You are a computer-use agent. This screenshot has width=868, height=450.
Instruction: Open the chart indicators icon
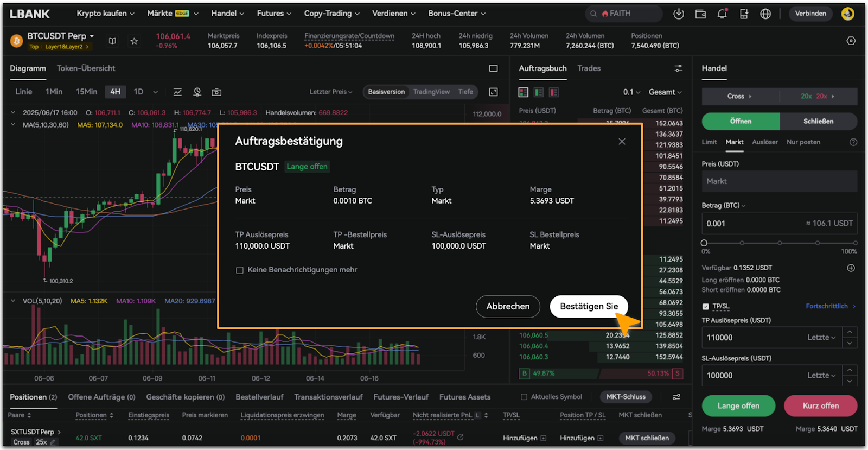click(x=177, y=92)
